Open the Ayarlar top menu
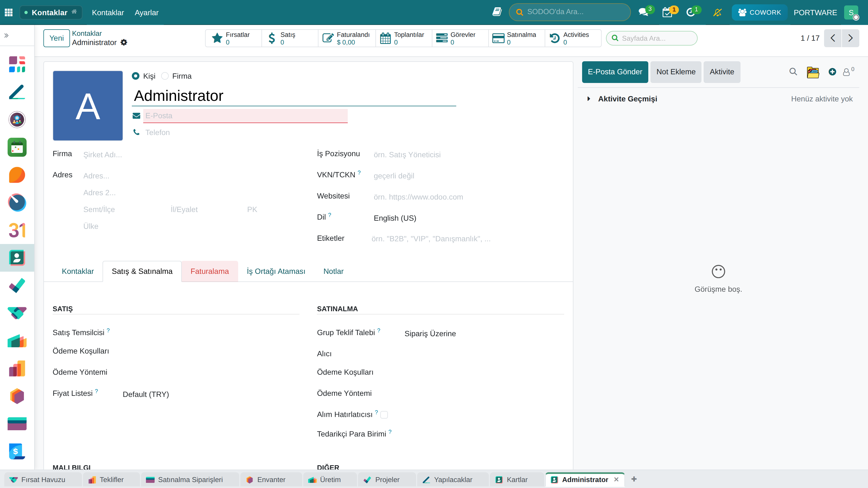 click(x=146, y=12)
